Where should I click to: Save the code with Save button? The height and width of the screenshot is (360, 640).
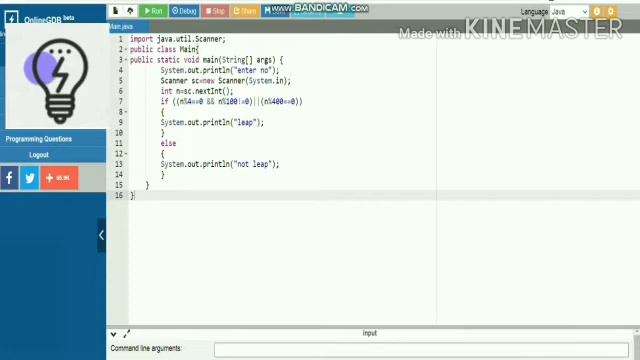click(x=275, y=11)
